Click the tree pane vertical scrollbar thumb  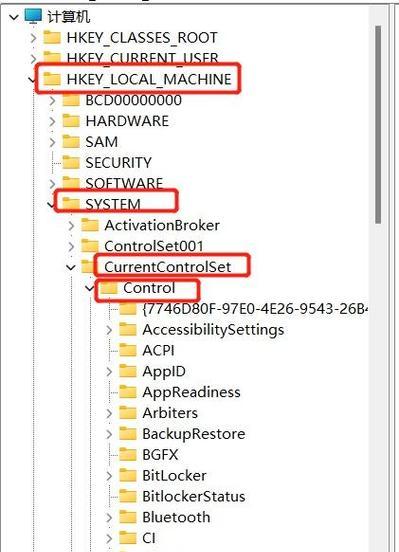tap(378, 125)
